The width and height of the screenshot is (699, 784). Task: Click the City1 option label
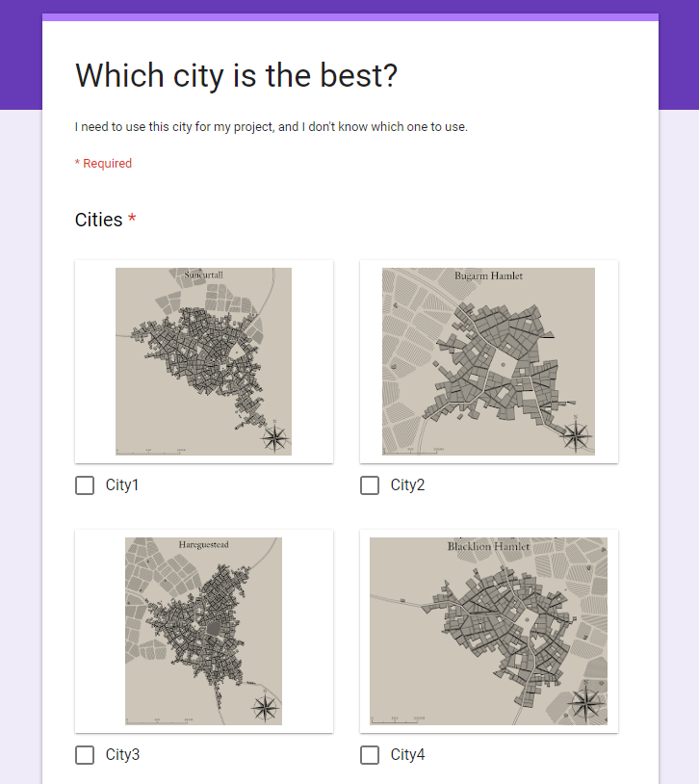[122, 485]
